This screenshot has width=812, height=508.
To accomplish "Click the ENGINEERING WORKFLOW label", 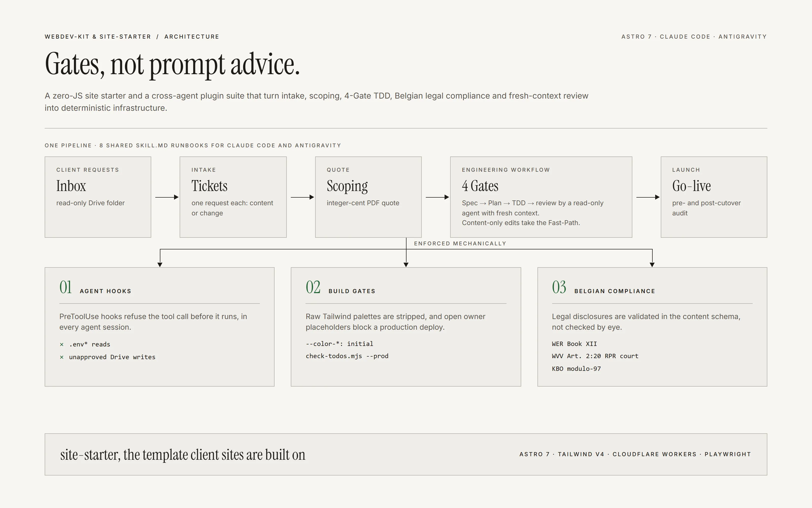I will pos(506,170).
